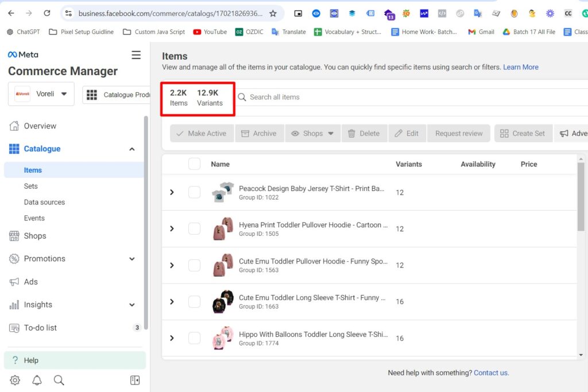Open the Voreli account dropdown
The height and width of the screenshot is (392, 588).
pyautogui.click(x=41, y=94)
